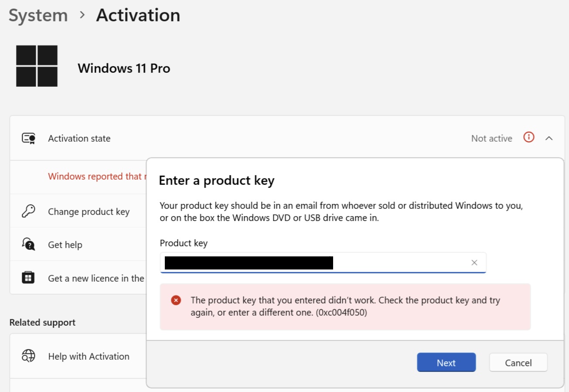Cancel the product key dialog
Image resolution: width=569 pixels, height=392 pixels.
518,362
